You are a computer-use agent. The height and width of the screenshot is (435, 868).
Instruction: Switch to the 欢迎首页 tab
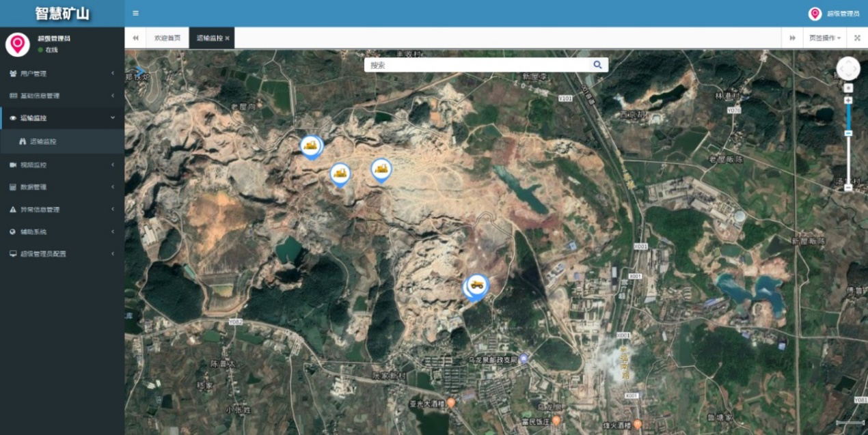coord(167,38)
